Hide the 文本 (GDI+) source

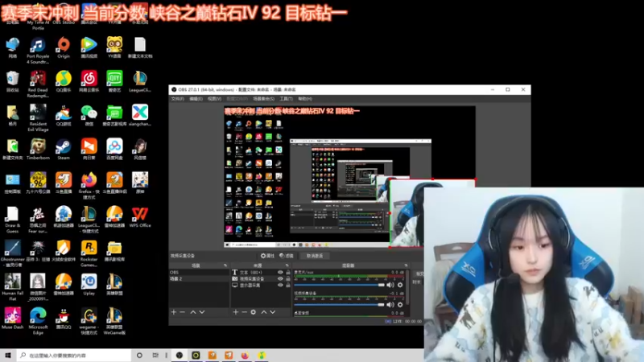280,272
